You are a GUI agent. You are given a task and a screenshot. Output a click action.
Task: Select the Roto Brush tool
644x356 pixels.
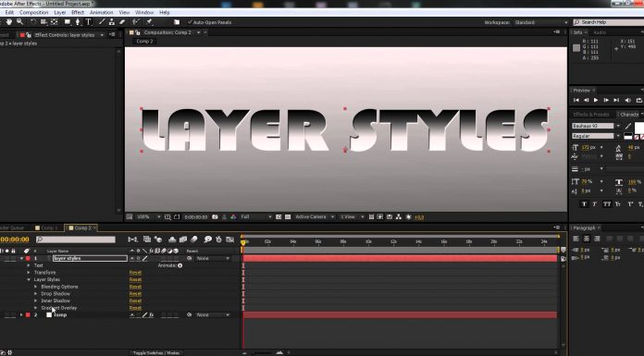point(136,22)
